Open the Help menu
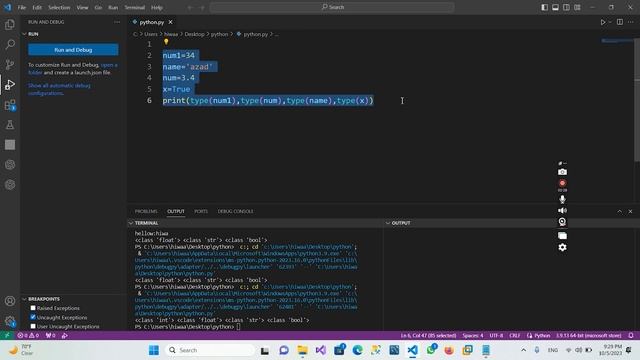 tap(157, 7)
